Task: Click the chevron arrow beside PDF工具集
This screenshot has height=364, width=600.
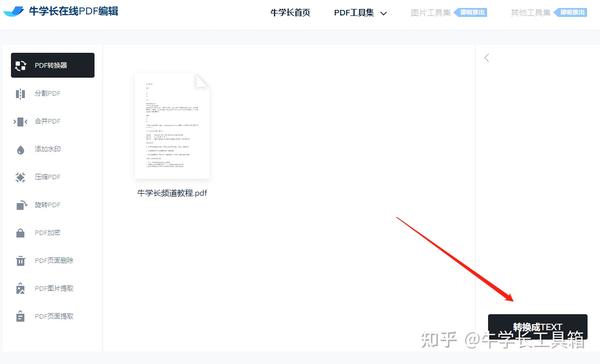Action: [383, 13]
